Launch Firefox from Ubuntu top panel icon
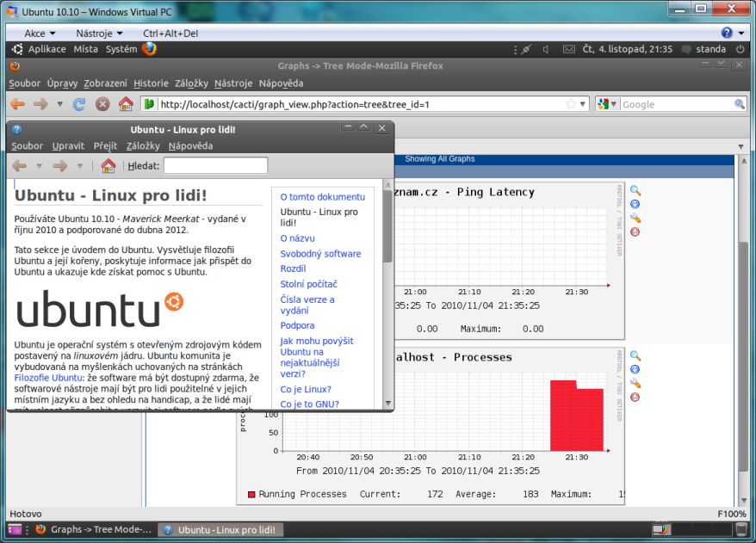The width and height of the screenshot is (756, 543). (149, 49)
